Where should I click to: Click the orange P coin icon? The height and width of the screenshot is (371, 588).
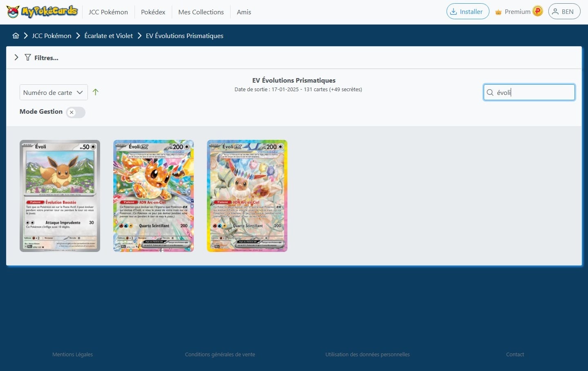[x=537, y=11]
